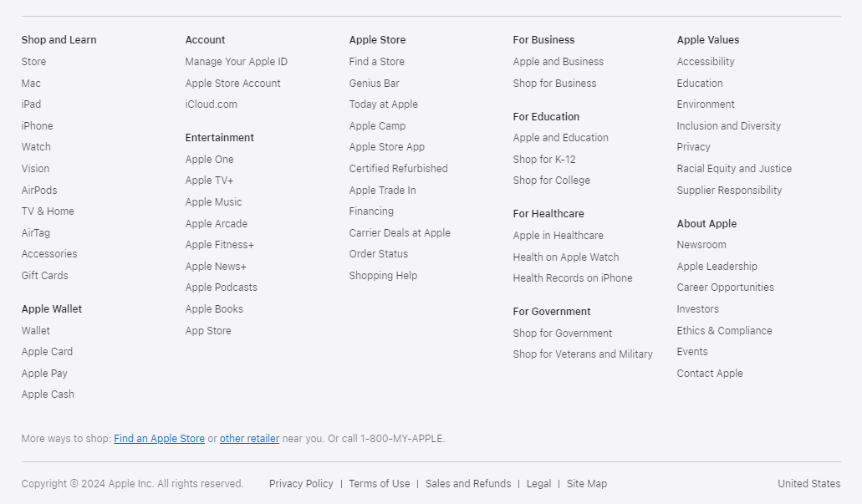The width and height of the screenshot is (862, 504).
Task: Select Apple Fitness+ under Entertainment
Action: click(219, 245)
